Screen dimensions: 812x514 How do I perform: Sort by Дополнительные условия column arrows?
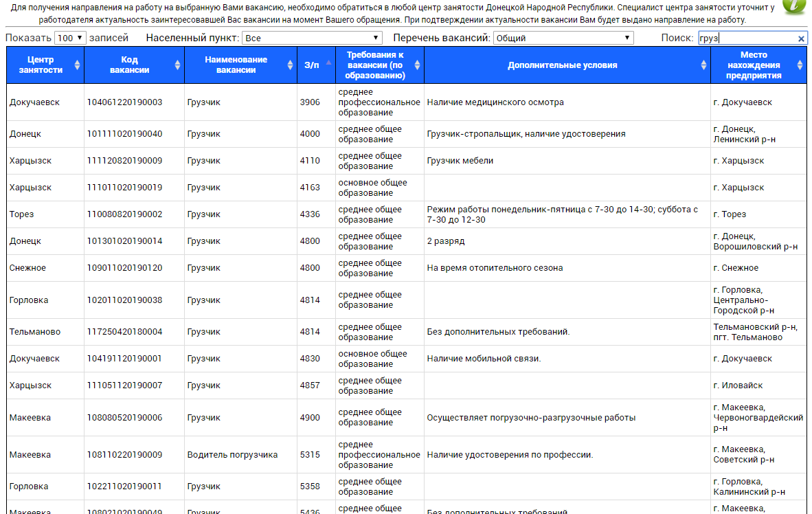click(x=703, y=65)
